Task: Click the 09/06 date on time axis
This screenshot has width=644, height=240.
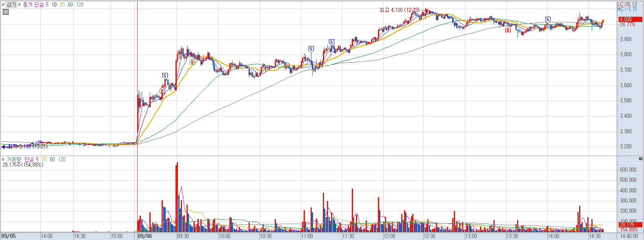Action: click(145, 236)
